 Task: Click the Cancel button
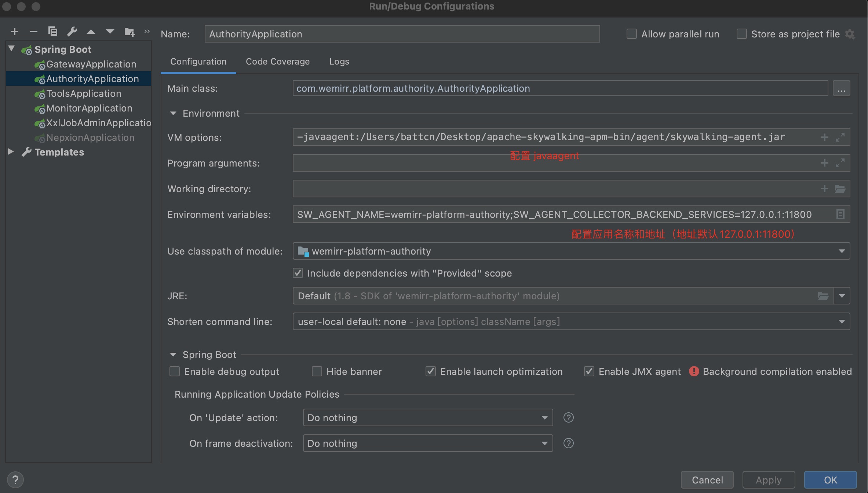(707, 480)
